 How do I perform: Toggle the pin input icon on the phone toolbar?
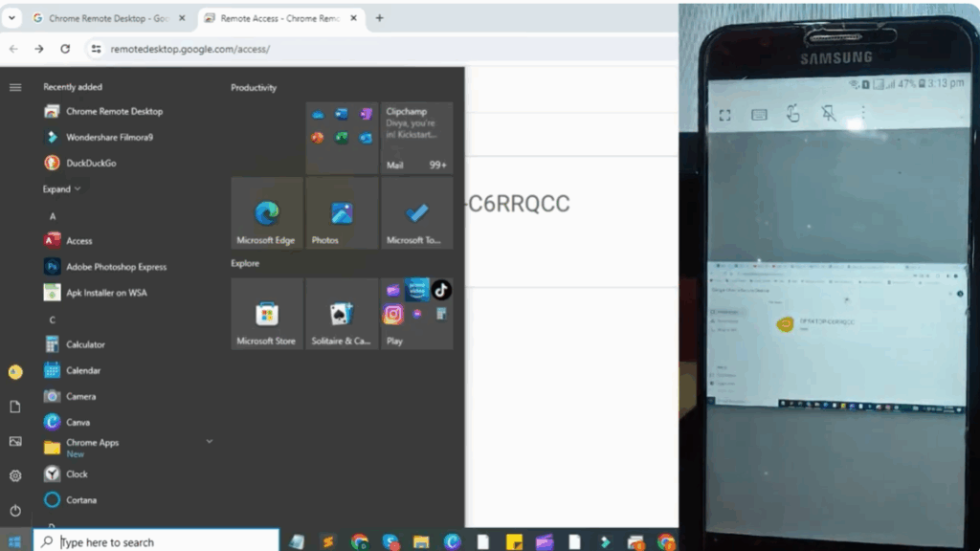point(829,114)
